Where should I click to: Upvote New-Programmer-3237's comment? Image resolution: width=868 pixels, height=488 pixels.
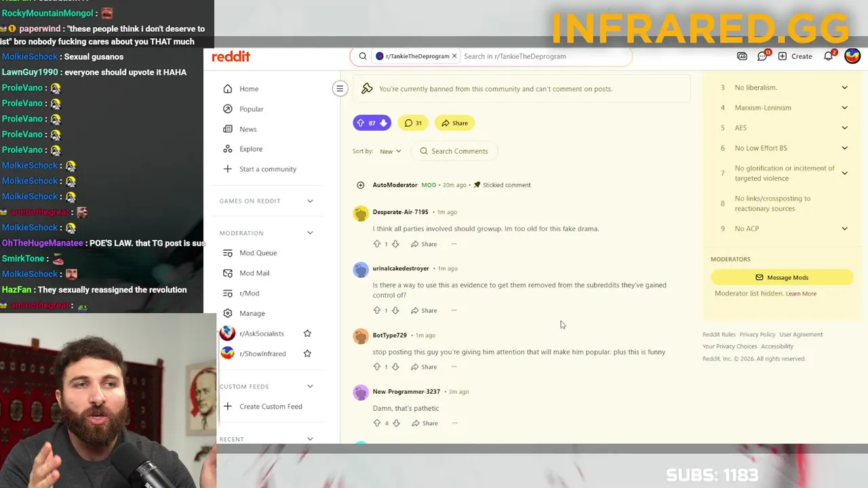[x=377, y=423]
